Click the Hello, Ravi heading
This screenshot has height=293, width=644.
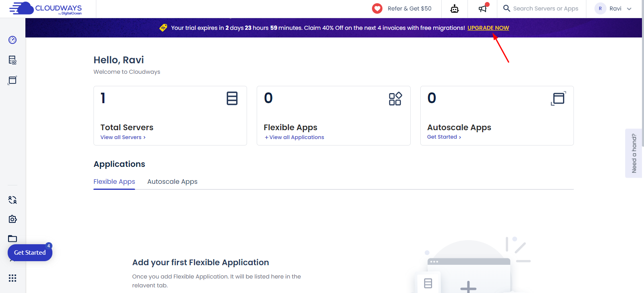point(119,60)
